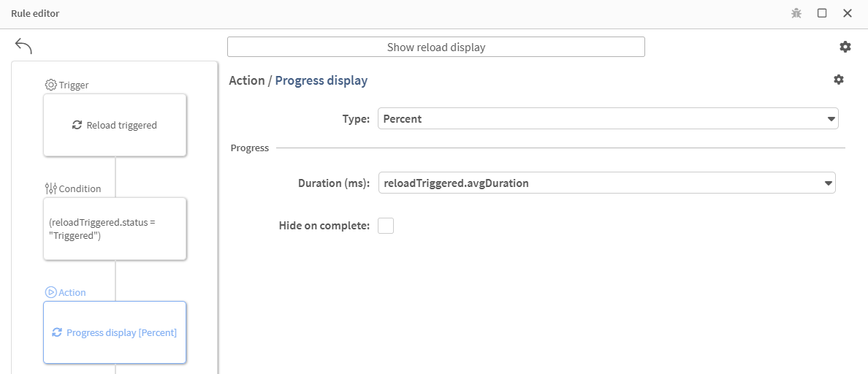The image size is (868, 374).
Task: Select the reloadTriggered.status condition card
Action: (115, 229)
